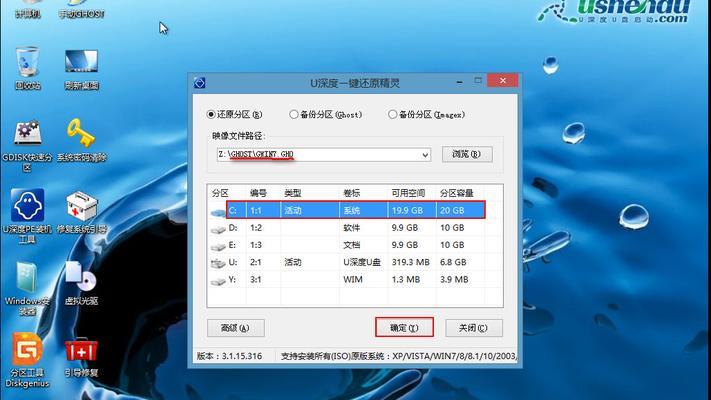Click the 6.8 GB capacity cell
Image resolution: width=711 pixels, height=400 pixels.
[453, 262]
